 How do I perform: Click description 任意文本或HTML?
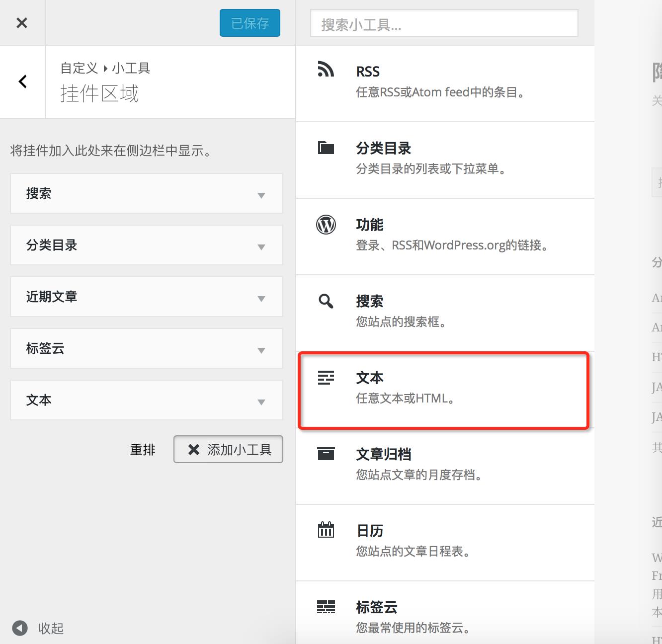(x=406, y=399)
